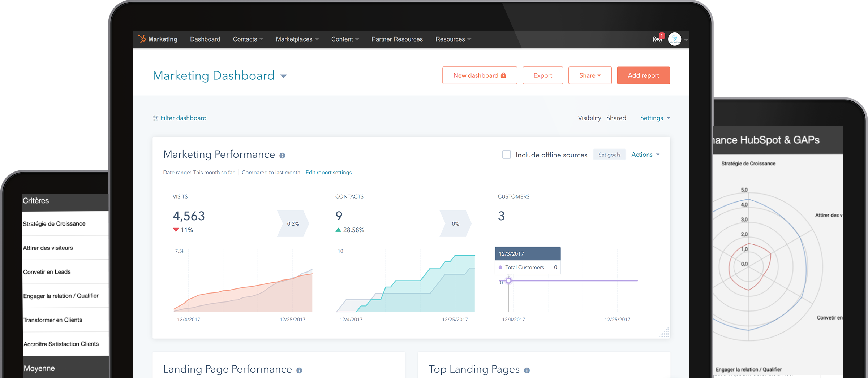Viewport: 868px width, 378px height.
Task: Expand the Marketing Dashboard title dropdown
Action: point(284,76)
